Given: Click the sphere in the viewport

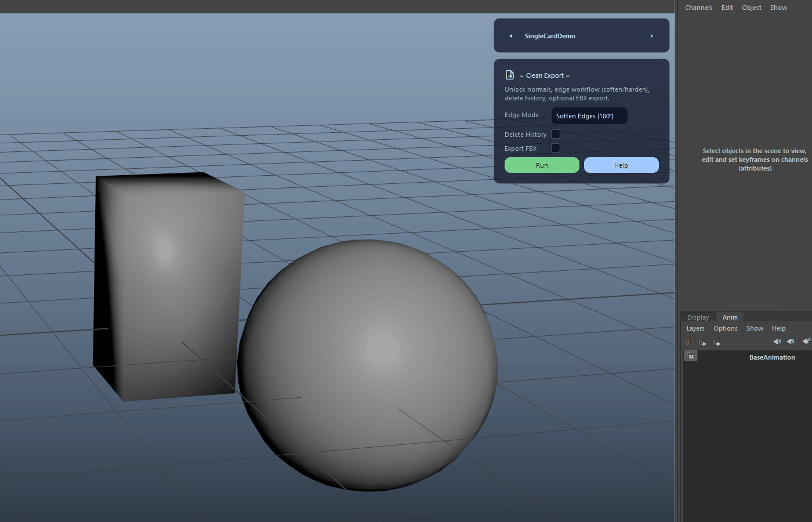Looking at the screenshot, I should pyautogui.click(x=368, y=365).
